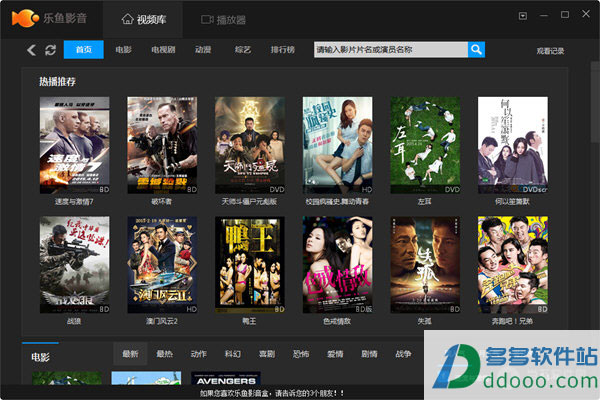
Task: Open the 奔跑吧！兄弟 poster
Action: pos(513,264)
